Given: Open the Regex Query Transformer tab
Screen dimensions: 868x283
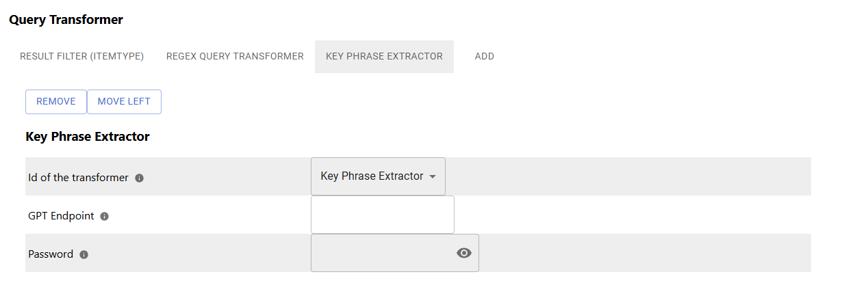Looking at the screenshot, I should tap(235, 57).
